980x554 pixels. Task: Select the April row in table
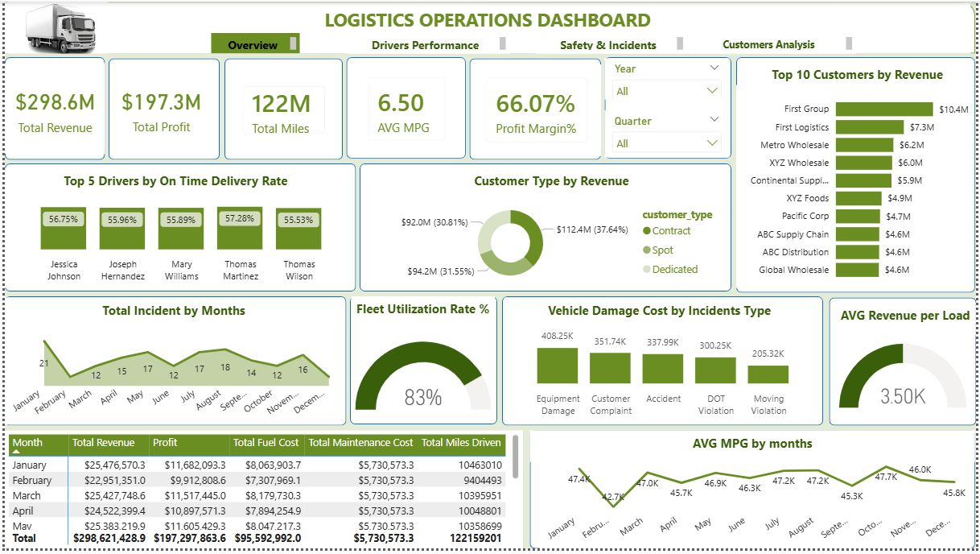[257, 511]
